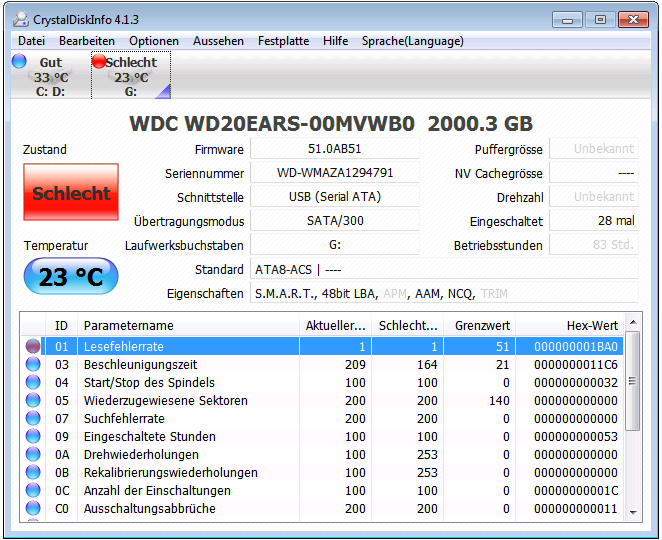Click the USB (Serial ATA) interface field
The height and width of the screenshot is (540, 662).
(x=335, y=197)
